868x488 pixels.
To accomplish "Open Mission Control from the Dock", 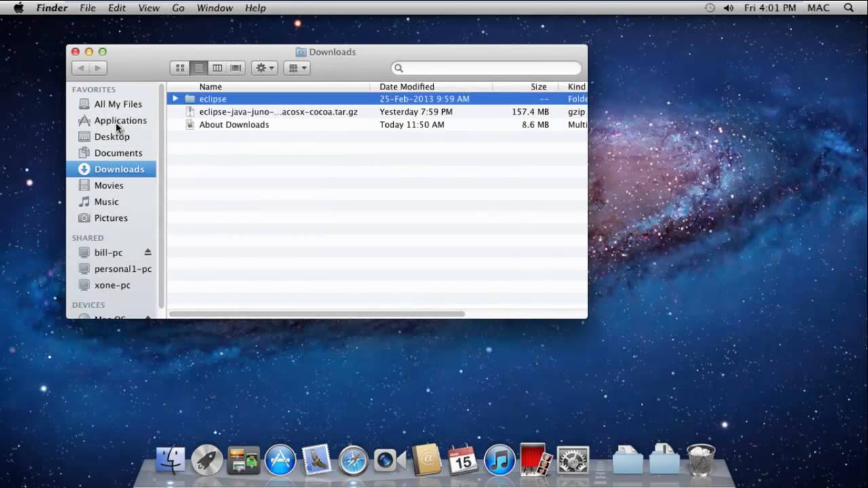I will point(243,460).
